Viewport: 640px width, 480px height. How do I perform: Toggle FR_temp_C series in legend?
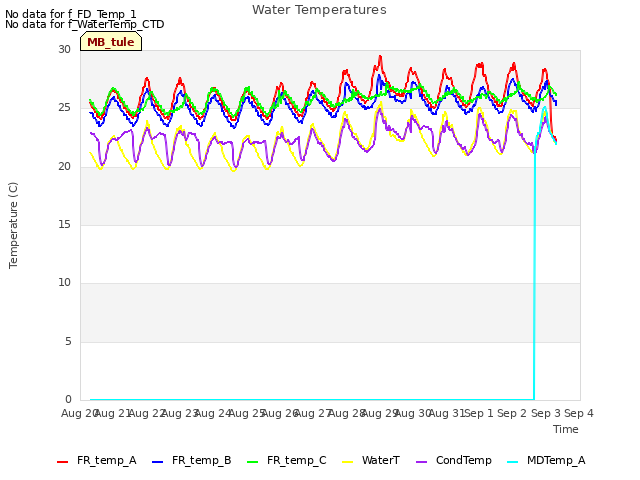tap(287, 460)
